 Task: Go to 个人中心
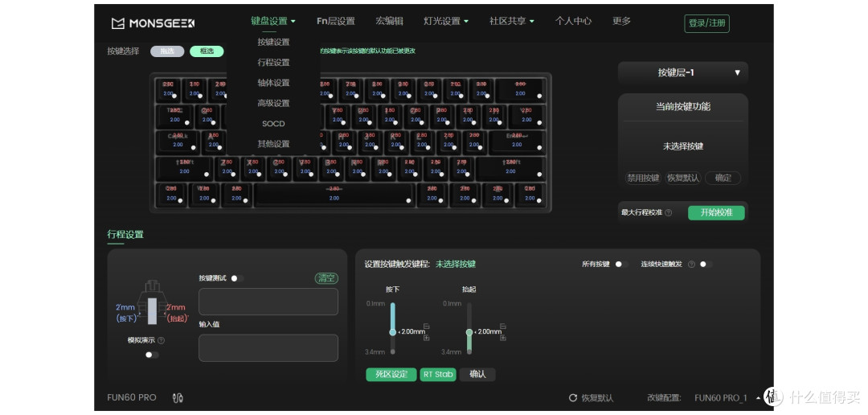pyautogui.click(x=573, y=21)
